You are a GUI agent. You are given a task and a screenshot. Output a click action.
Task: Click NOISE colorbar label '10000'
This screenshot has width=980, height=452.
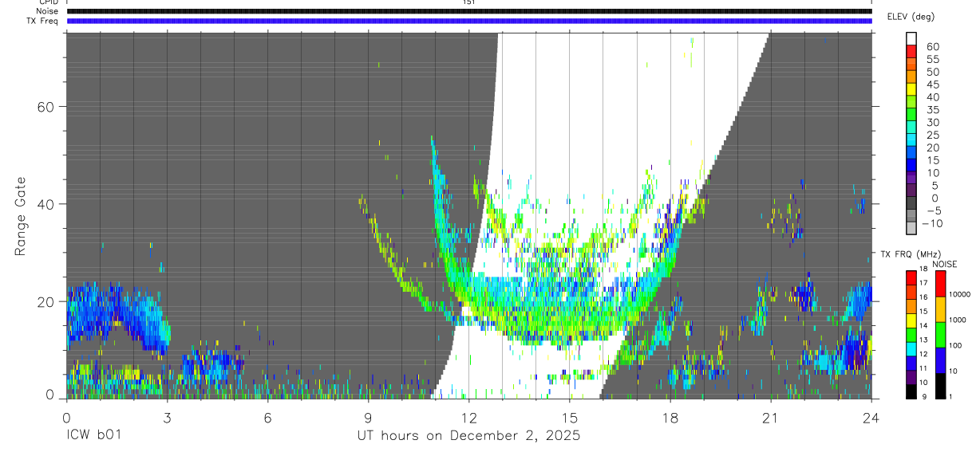[962, 294]
